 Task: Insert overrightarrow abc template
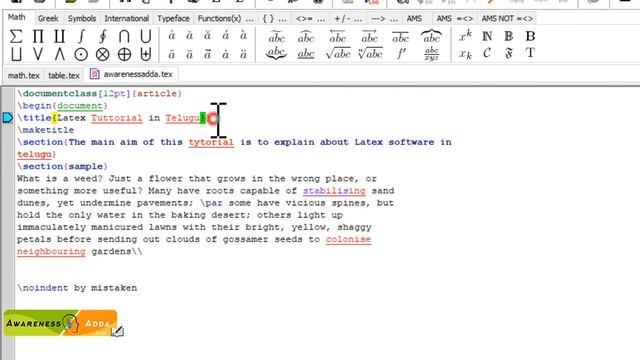coord(369,37)
